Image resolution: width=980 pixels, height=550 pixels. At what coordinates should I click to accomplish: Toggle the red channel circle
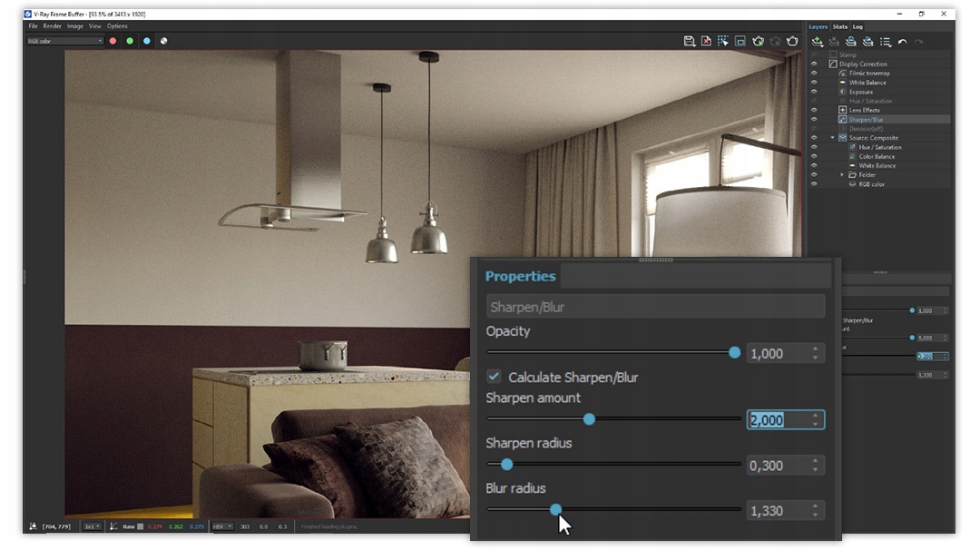click(x=113, y=41)
